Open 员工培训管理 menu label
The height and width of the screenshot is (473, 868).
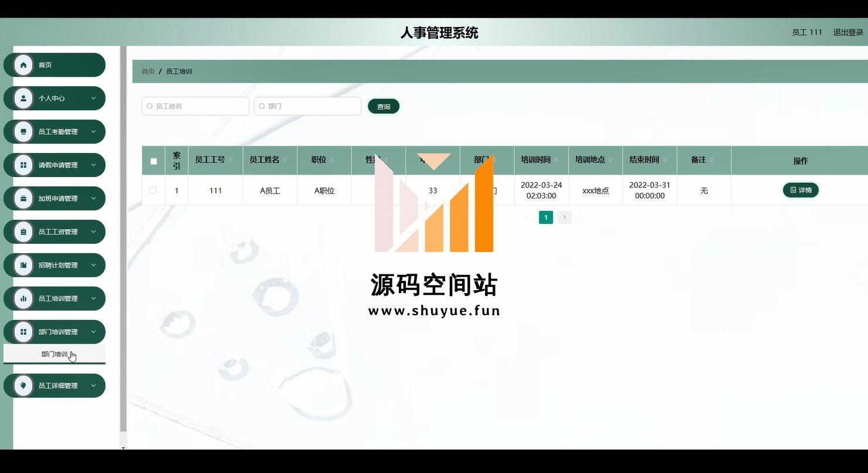[x=58, y=299]
